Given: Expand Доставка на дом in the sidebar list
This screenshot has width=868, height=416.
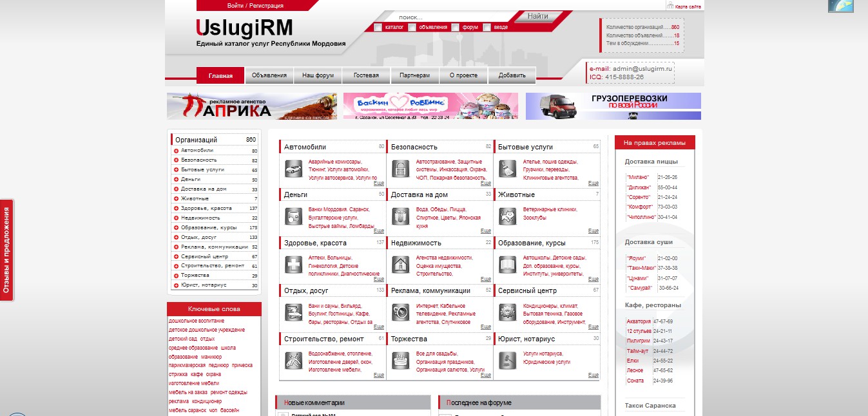Looking at the screenshot, I should 176,189.
